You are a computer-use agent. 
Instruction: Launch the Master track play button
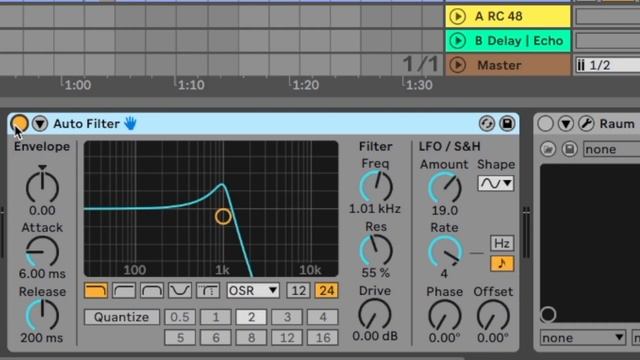(458, 65)
